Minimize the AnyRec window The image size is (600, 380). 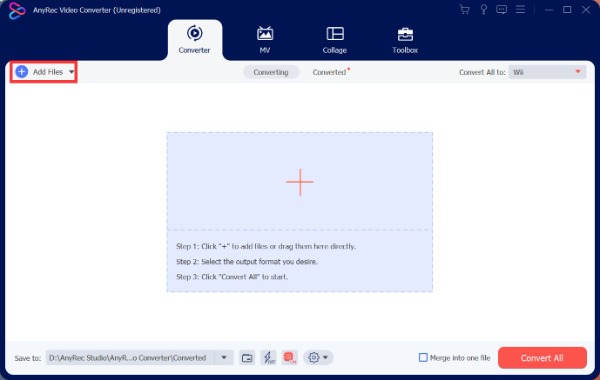coord(549,10)
